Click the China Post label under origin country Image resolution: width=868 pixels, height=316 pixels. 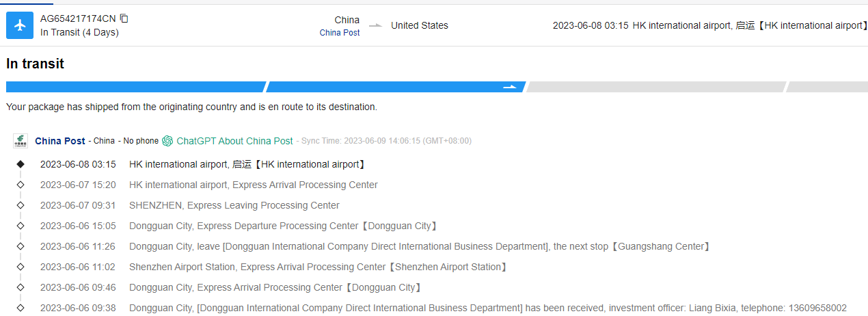point(340,33)
